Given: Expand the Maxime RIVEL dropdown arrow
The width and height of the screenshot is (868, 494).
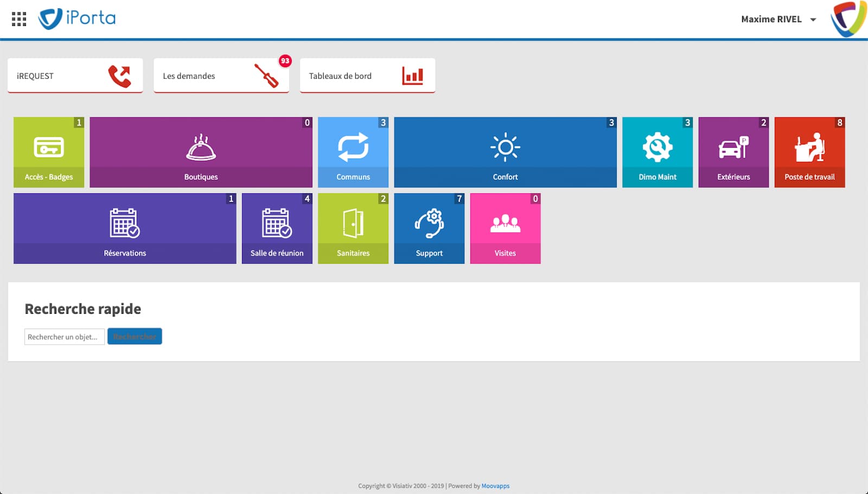Looking at the screenshot, I should coord(813,20).
